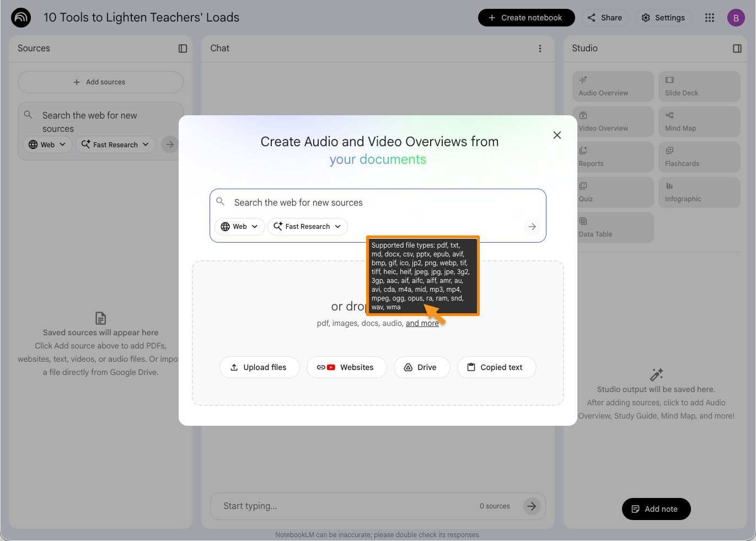756x541 pixels.
Task: Open the Google apps grid icon
Action: point(709,18)
